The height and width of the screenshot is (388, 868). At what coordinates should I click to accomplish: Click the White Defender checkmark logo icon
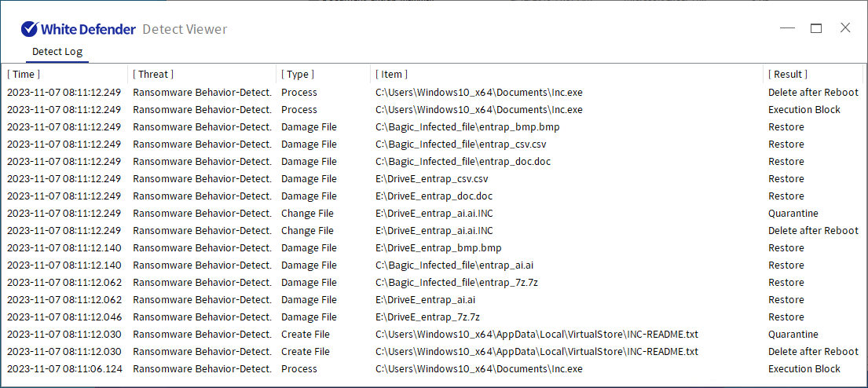(x=29, y=29)
